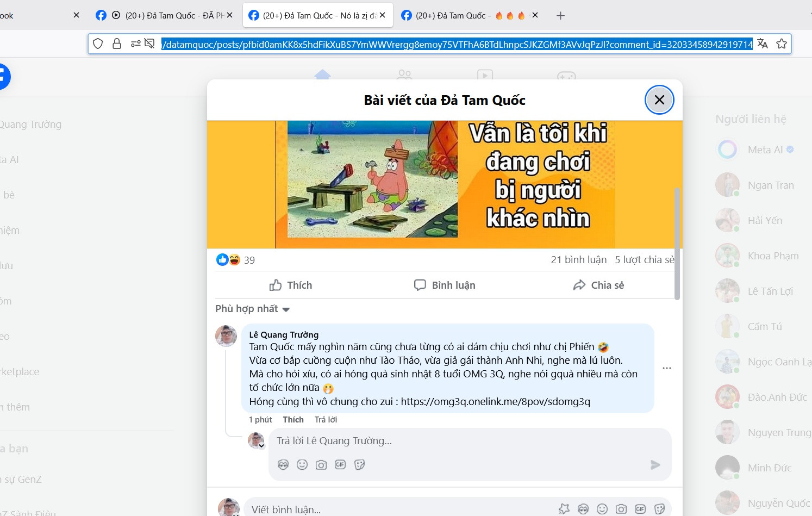The image size is (812, 516).
Task: Click Lê Quang Trường's avatar beside the comment
Action: pyautogui.click(x=226, y=336)
